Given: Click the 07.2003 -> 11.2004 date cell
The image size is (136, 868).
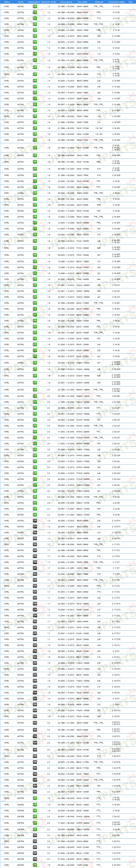Looking at the screenshot, I should (x=66, y=592).
